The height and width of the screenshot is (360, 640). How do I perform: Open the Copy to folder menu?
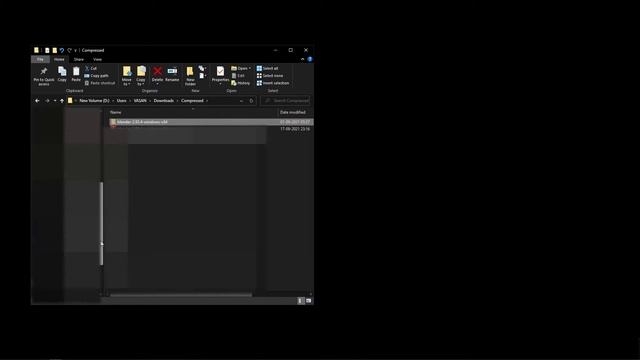pos(141,76)
